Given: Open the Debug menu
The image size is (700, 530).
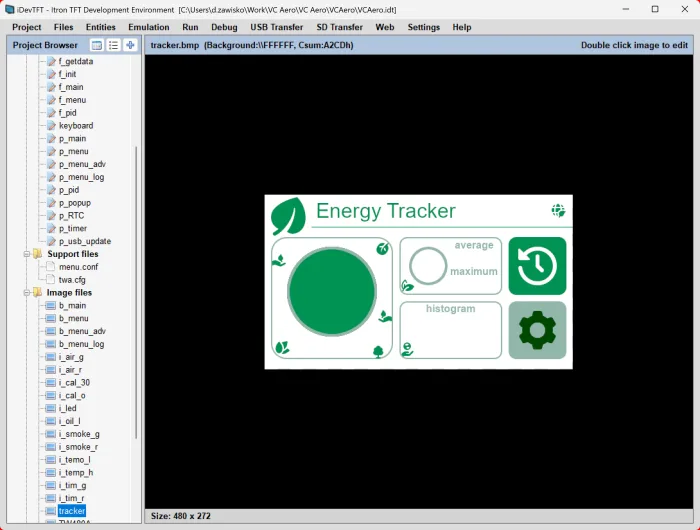Looking at the screenshot, I should click(224, 27).
